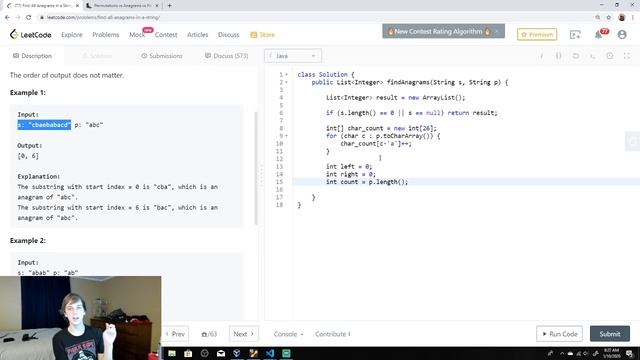This screenshot has height=360, width=640.
Task: Open the Java language dropdown
Action: click(293, 56)
